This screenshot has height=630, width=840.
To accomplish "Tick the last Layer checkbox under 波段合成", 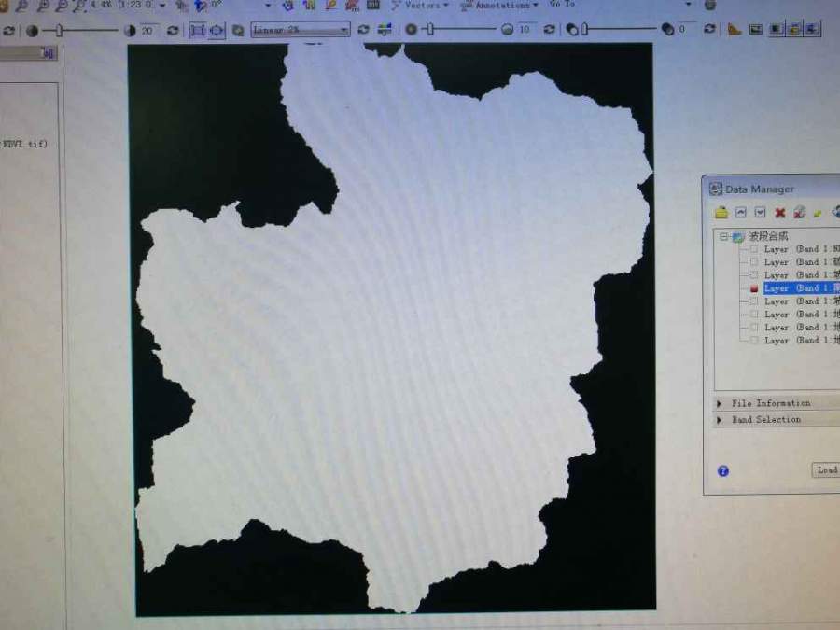I will (x=754, y=340).
